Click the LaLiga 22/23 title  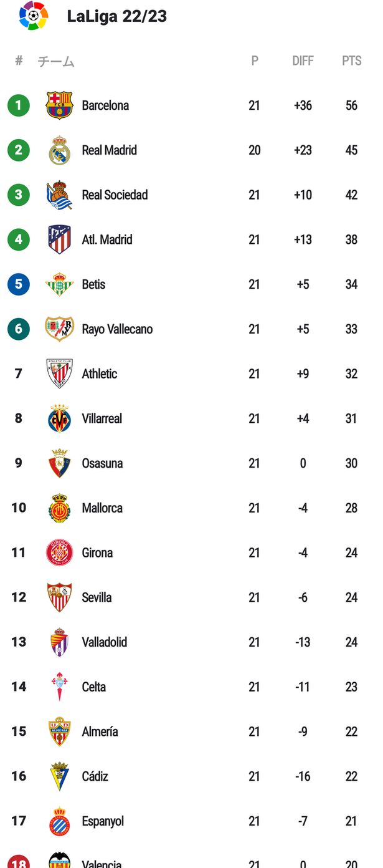click(x=117, y=16)
